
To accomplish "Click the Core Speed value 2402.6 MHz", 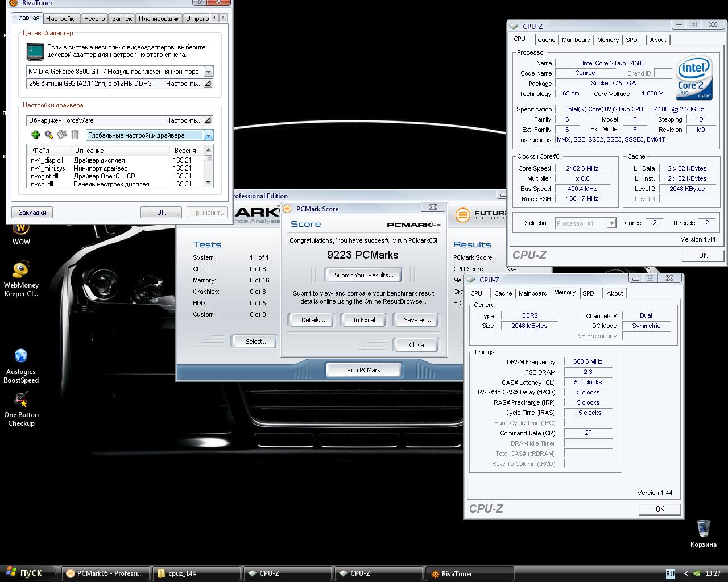I will point(582,168).
